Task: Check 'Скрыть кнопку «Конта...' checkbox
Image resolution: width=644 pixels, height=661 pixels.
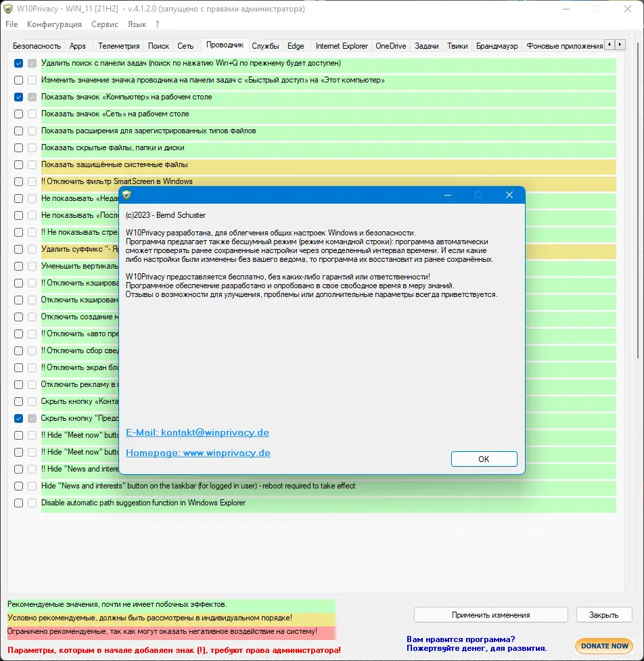Action: pos(18,401)
